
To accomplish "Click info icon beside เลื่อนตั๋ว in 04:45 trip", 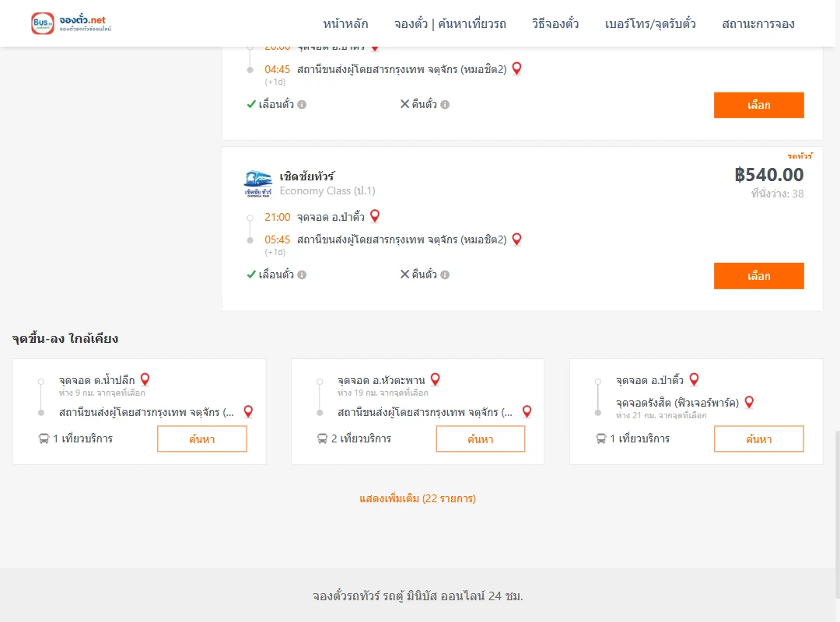I will pos(302,104).
